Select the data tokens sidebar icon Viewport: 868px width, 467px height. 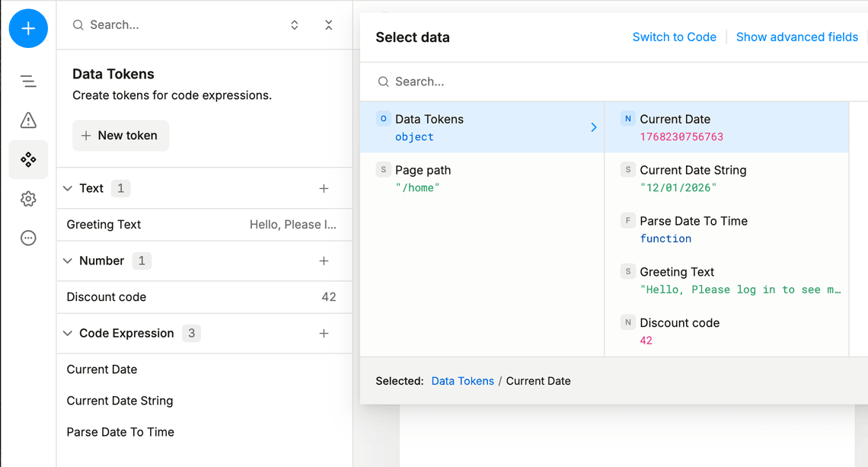28,159
